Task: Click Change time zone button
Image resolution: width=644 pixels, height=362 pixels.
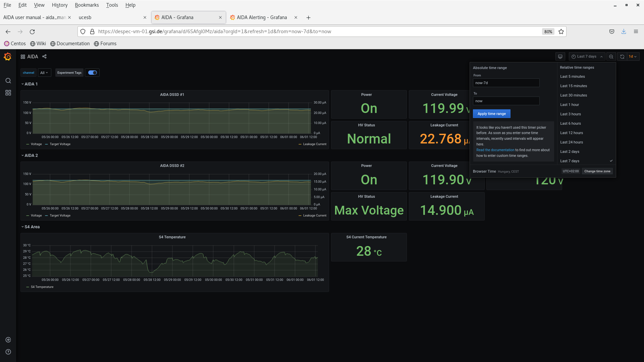Action: (x=597, y=171)
